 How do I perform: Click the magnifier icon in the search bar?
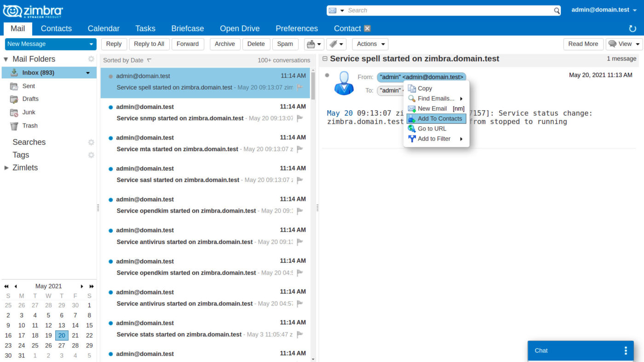[556, 10]
